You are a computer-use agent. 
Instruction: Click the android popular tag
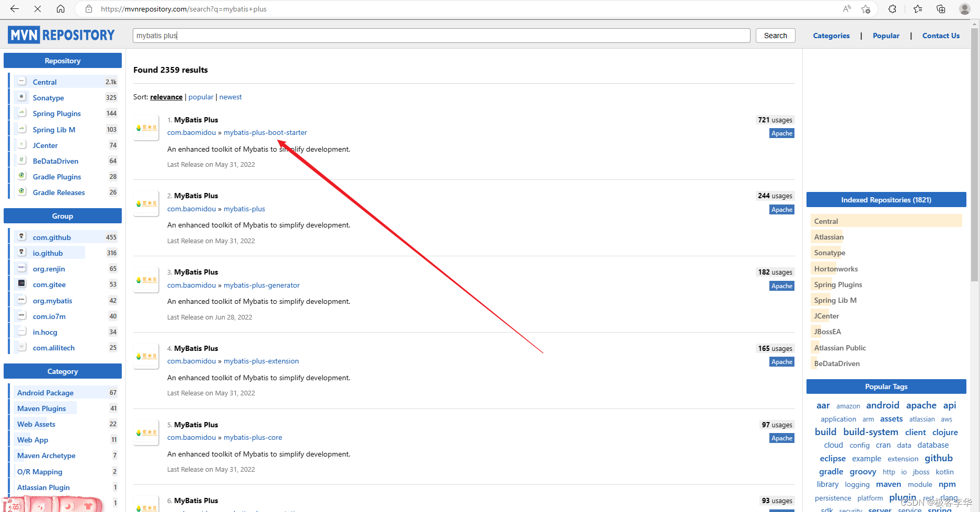(883, 405)
